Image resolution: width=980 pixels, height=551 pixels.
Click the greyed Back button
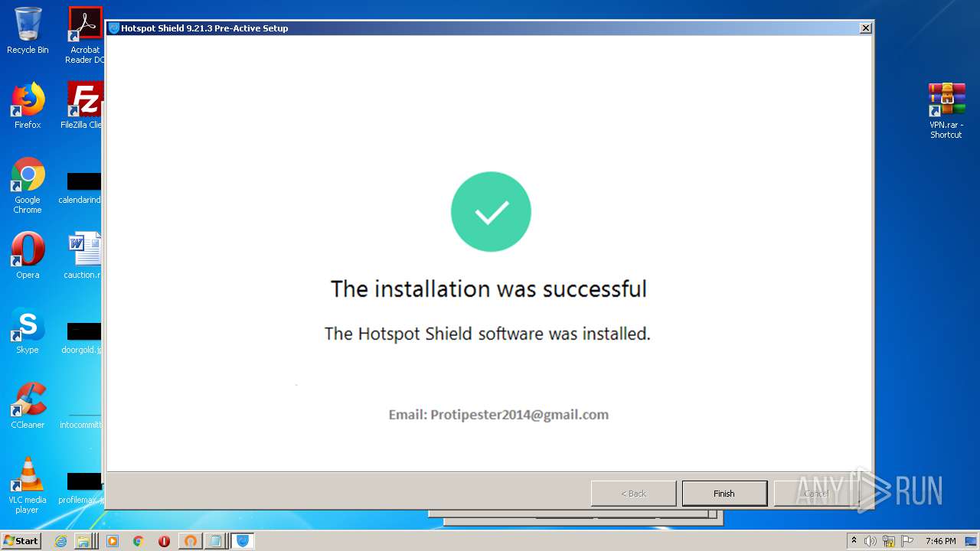pyautogui.click(x=633, y=494)
